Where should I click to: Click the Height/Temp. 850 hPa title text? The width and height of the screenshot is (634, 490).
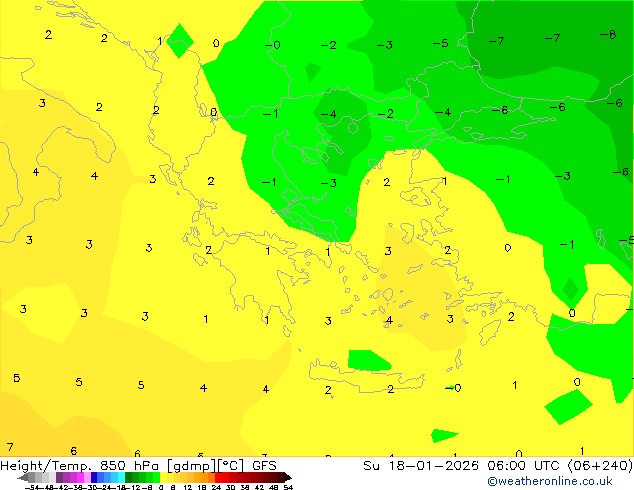80,465
